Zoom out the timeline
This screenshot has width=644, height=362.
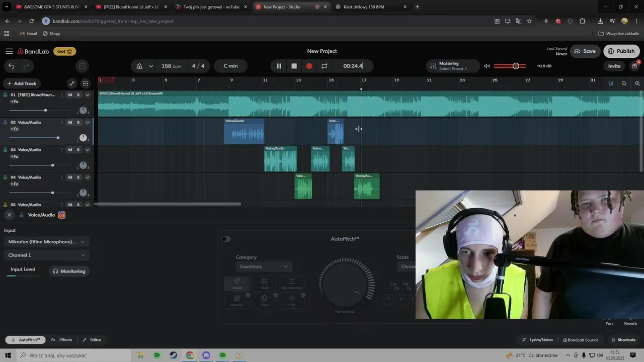(x=624, y=83)
